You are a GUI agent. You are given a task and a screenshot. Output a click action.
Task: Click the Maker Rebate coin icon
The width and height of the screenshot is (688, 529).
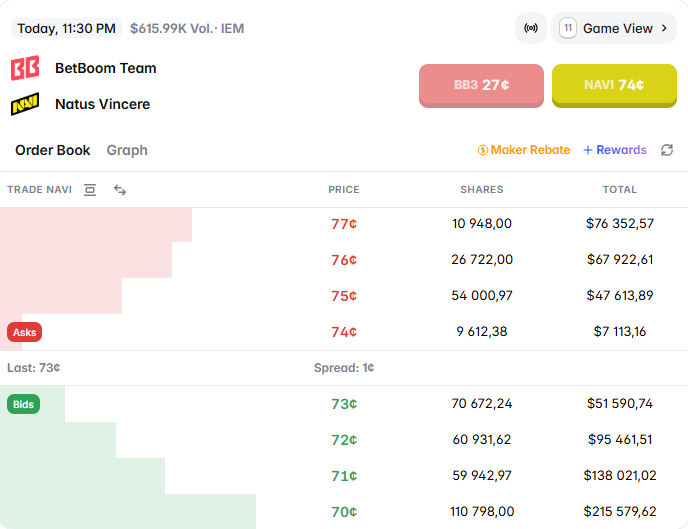483,150
